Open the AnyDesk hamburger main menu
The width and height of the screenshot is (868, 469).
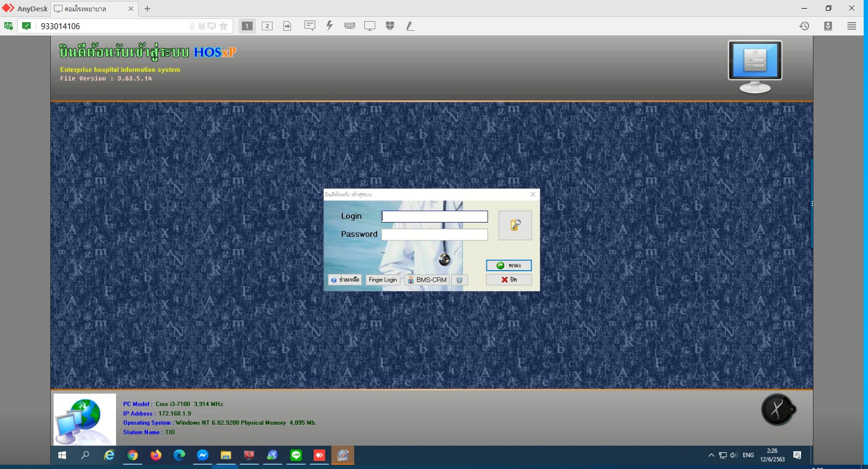point(852,26)
